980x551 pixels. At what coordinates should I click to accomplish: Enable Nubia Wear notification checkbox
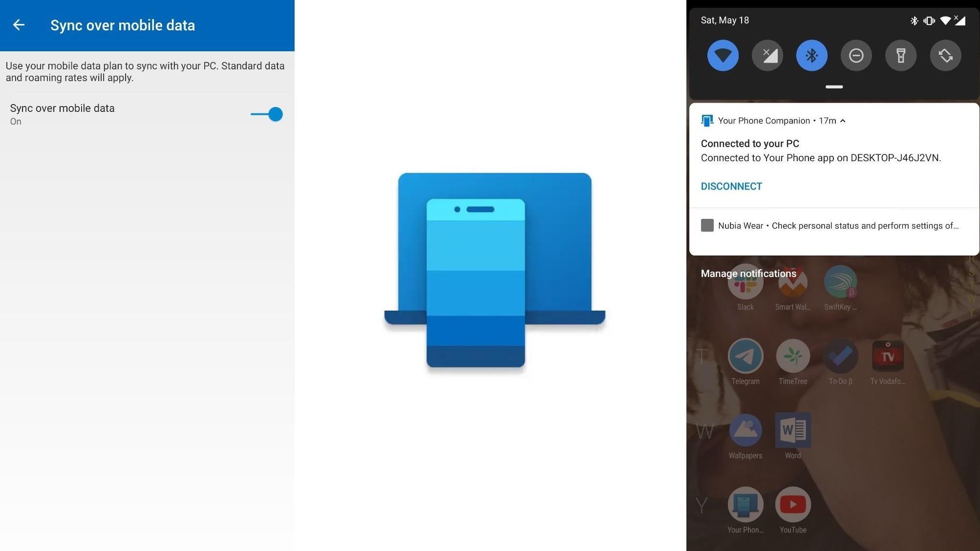[x=707, y=224]
